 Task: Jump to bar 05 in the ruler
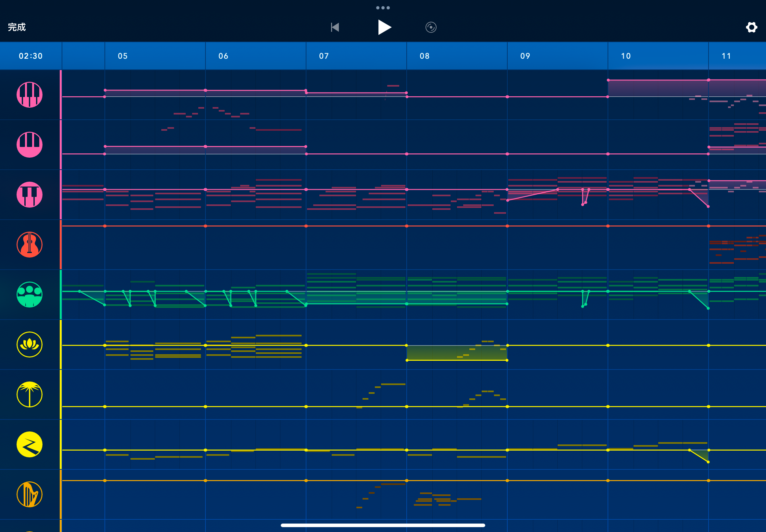tap(123, 56)
